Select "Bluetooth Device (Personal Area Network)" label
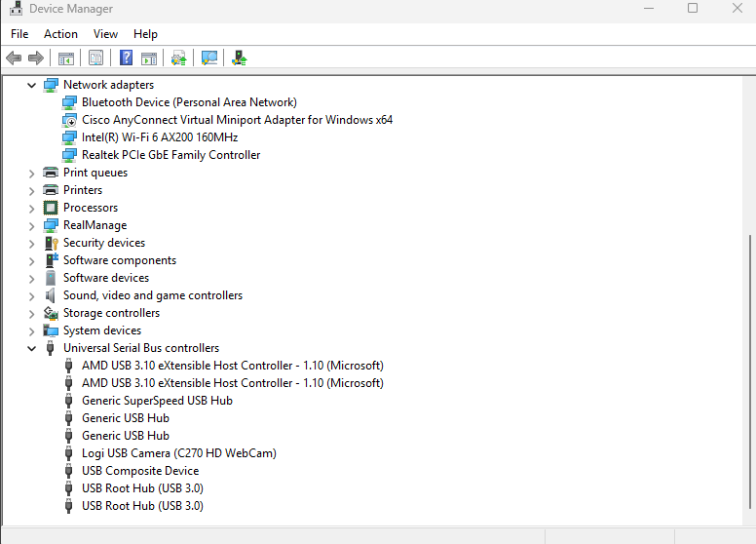The height and width of the screenshot is (544, 756). pos(189,102)
